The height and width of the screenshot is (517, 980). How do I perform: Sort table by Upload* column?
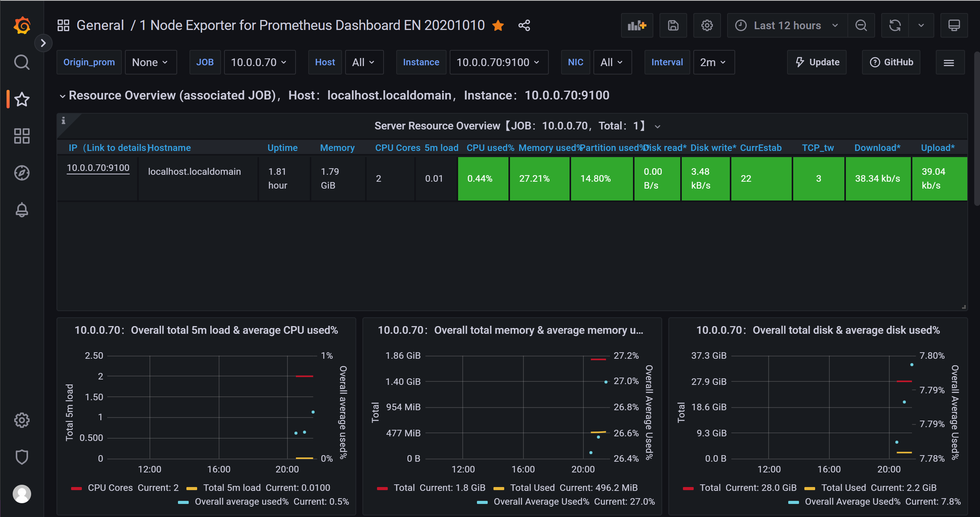[x=938, y=148]
